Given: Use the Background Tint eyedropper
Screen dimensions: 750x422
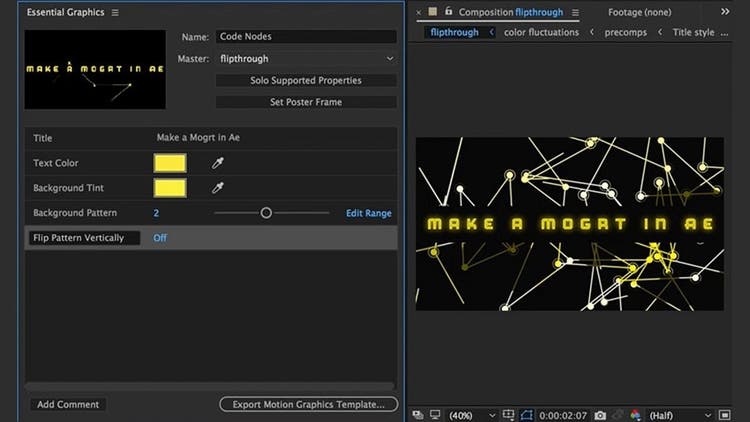Looking at the screenshot, I should (x=217, y=188).
